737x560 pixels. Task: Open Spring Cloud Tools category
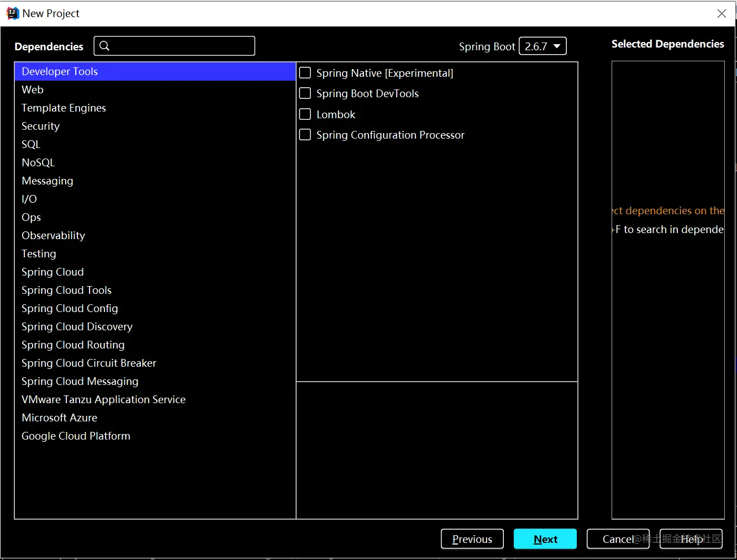pos(155,290)
